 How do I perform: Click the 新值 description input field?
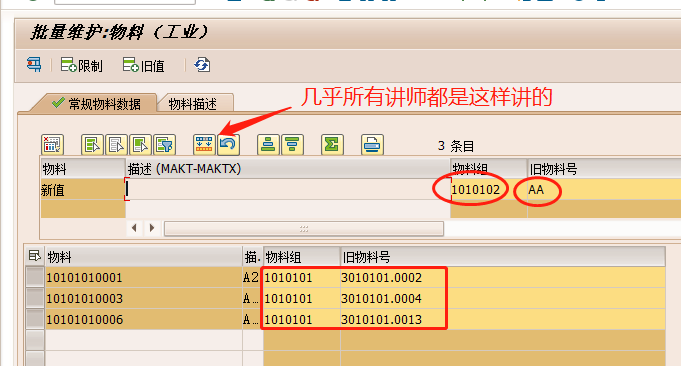(x=288, y=189)
